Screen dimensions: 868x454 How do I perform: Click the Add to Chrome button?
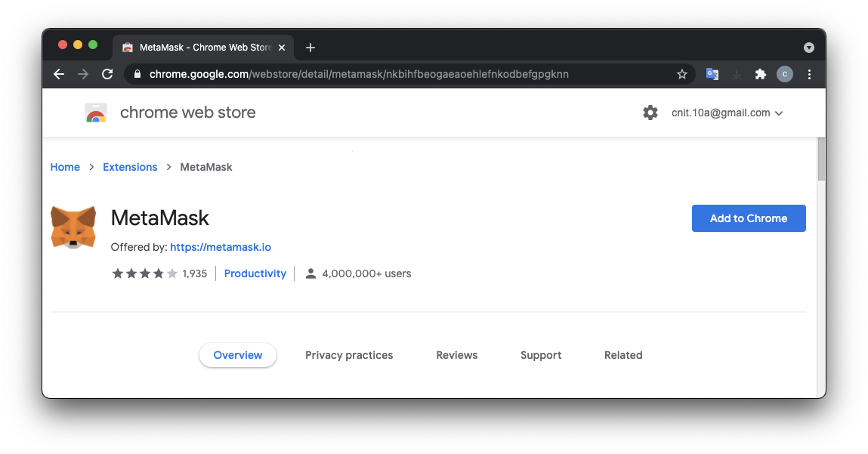(x=749, y=218)
